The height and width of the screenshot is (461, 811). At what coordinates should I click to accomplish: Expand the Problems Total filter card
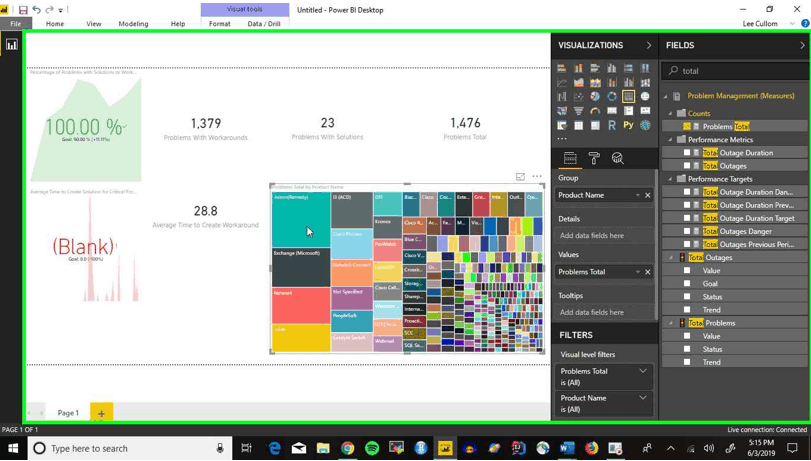[x=643, y=371]
